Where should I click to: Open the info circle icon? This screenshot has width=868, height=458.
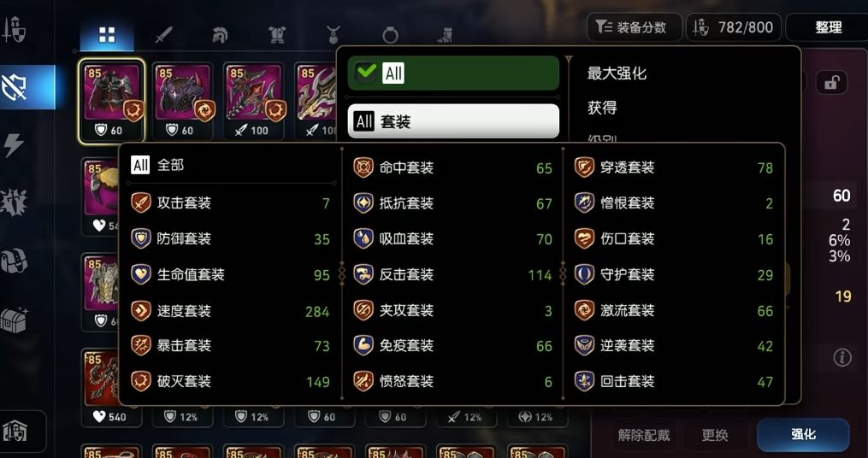842,357
